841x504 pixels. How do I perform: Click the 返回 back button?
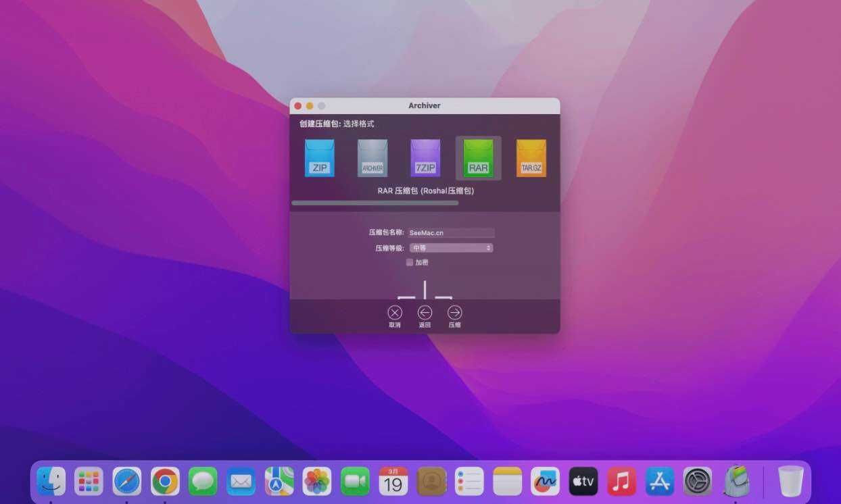[425, 312]
